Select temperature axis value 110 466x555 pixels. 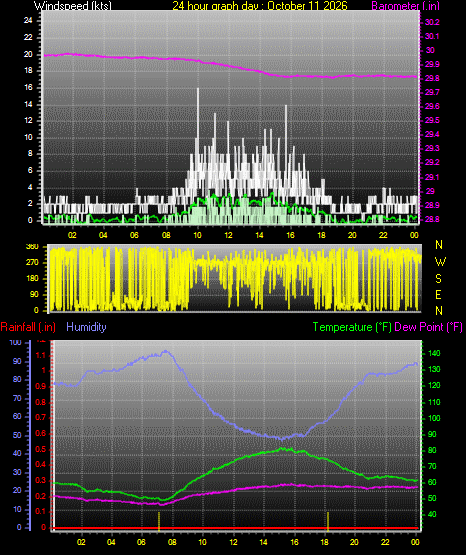click(434, 402)
